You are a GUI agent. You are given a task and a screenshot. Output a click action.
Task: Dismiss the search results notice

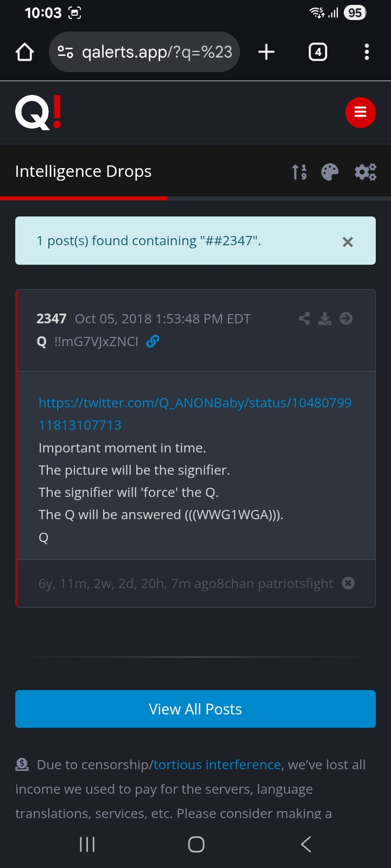click(x=348, y=242)
